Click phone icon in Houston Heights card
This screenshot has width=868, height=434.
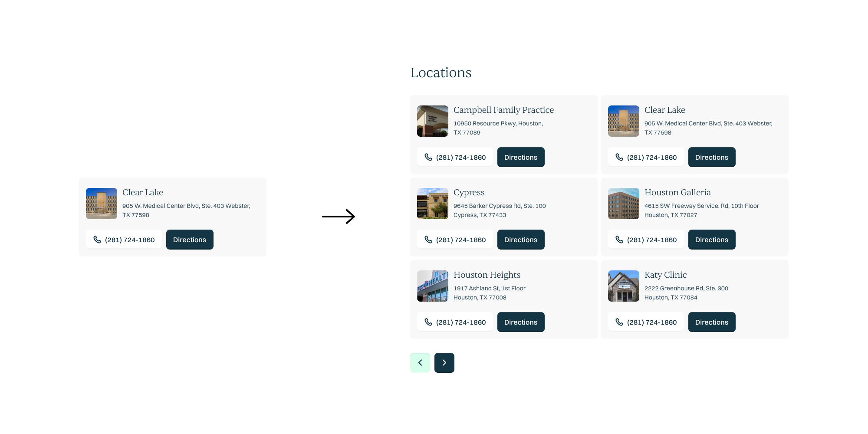coord(428,322)
